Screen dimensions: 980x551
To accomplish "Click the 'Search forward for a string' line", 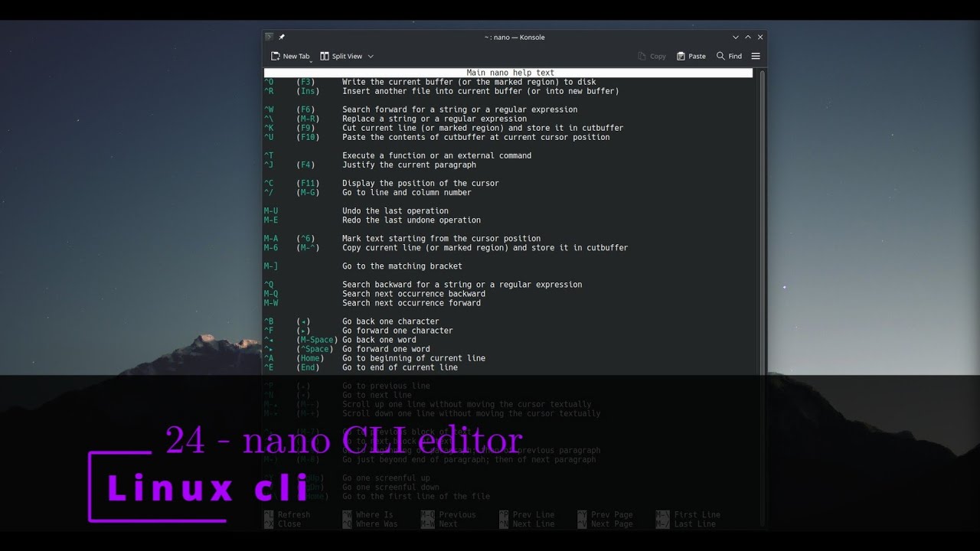I will click(x=459, y=109).
